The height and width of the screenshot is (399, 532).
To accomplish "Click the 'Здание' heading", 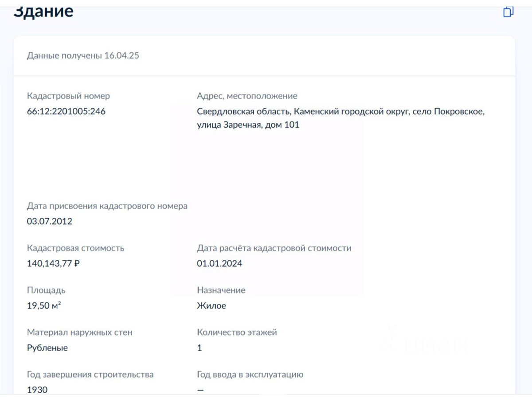I will click(x=43, y=11).
